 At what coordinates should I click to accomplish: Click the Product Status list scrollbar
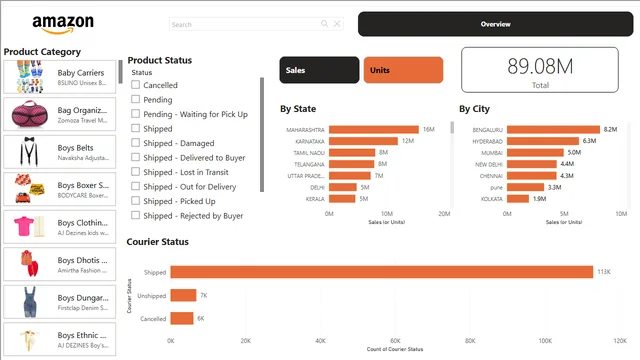(262, 135)
